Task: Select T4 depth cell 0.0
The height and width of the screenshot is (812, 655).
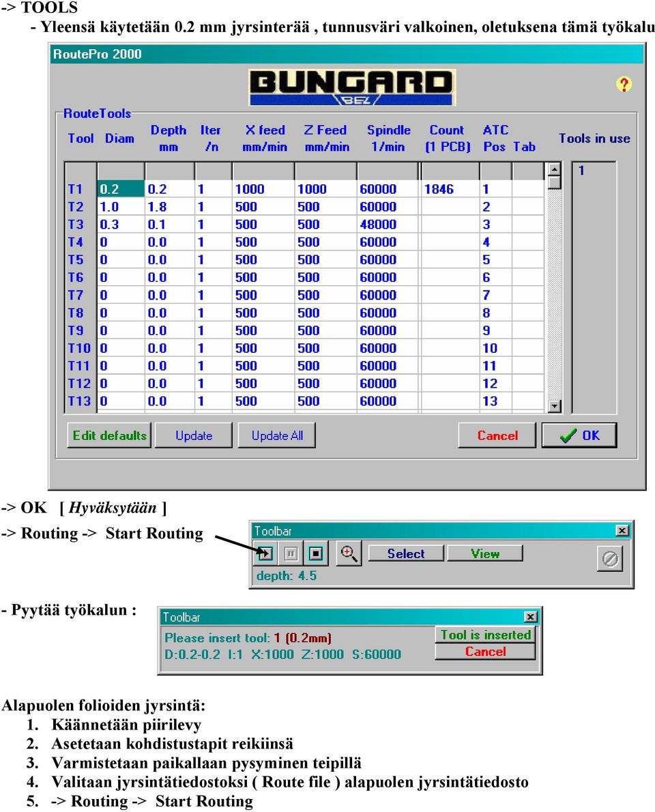Action: coord(170,242)
